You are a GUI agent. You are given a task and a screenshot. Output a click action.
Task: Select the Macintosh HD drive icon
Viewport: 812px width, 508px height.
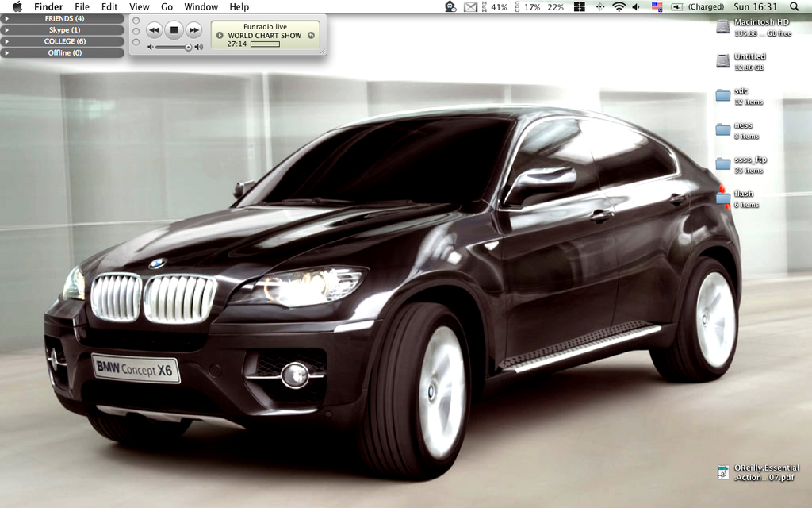[x=722, y=26]
